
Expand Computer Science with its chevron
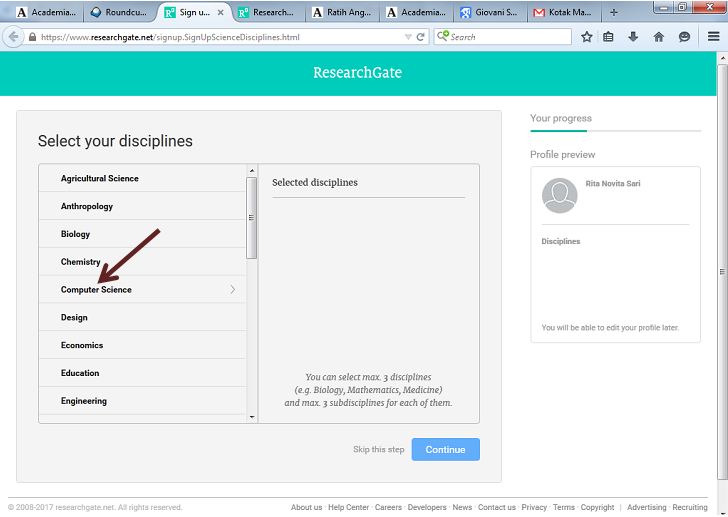coord(233,289)
